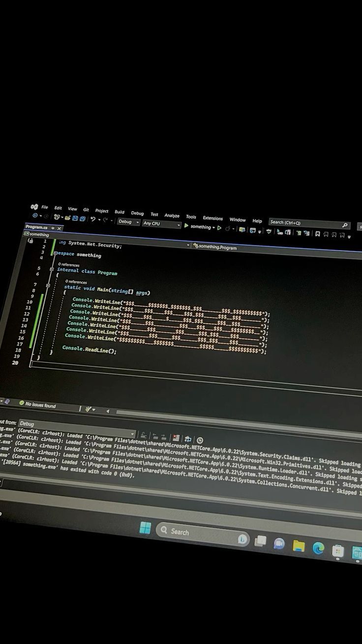Collapse the namespace something block
Image resolution: width=362 pixels, height=644 pixels.
pos(55,253)
